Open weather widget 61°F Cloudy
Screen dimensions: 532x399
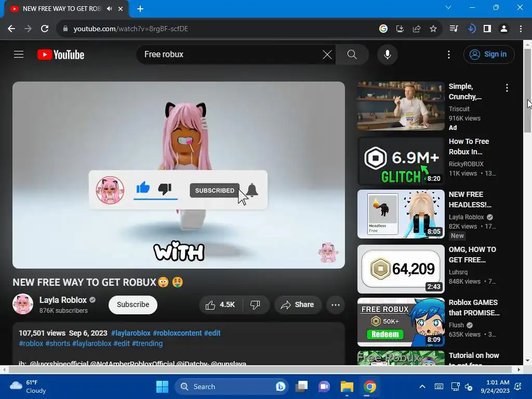tap(28, 387)
